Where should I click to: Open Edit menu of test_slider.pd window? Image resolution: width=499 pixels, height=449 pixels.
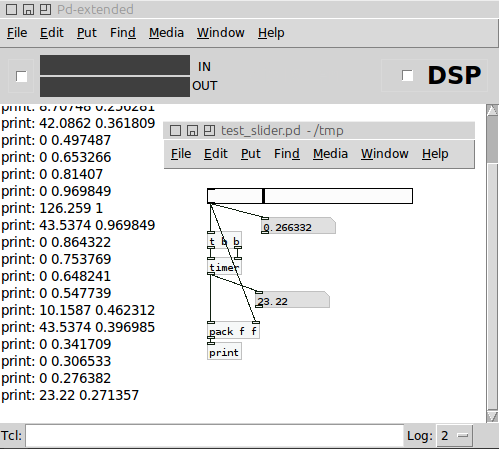(216, 154)
